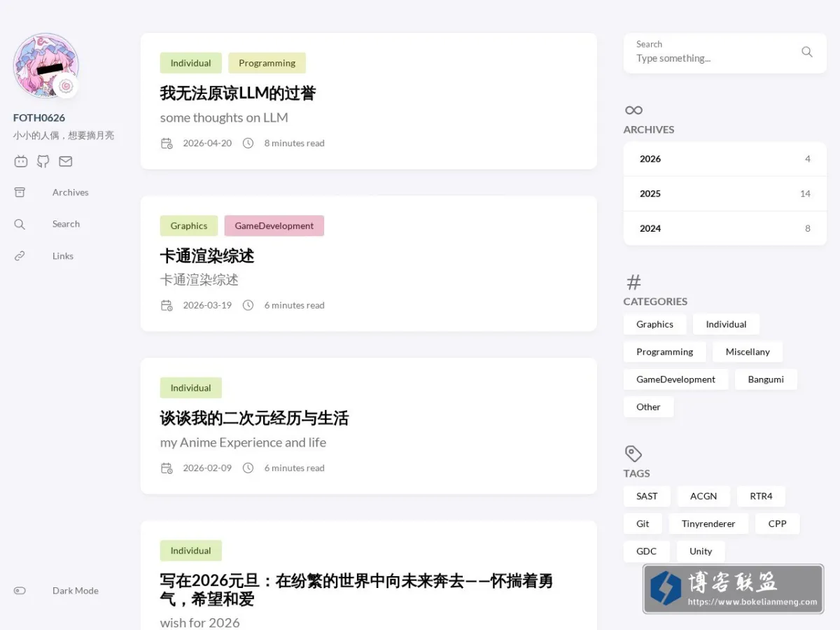Open post 我无法原谅LLM的过誉
This screenshot has width=840, height=630.
pyautogui.click(x=238, y=93)
